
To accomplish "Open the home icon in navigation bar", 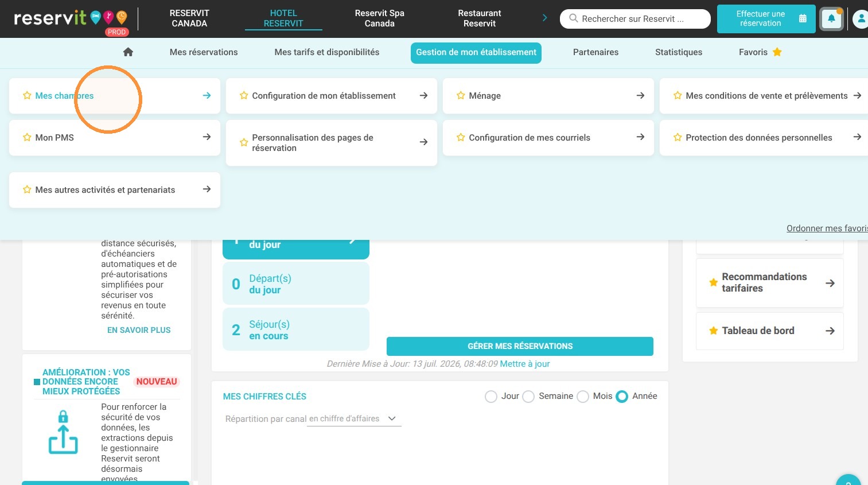I will click(x=128, y=52).
